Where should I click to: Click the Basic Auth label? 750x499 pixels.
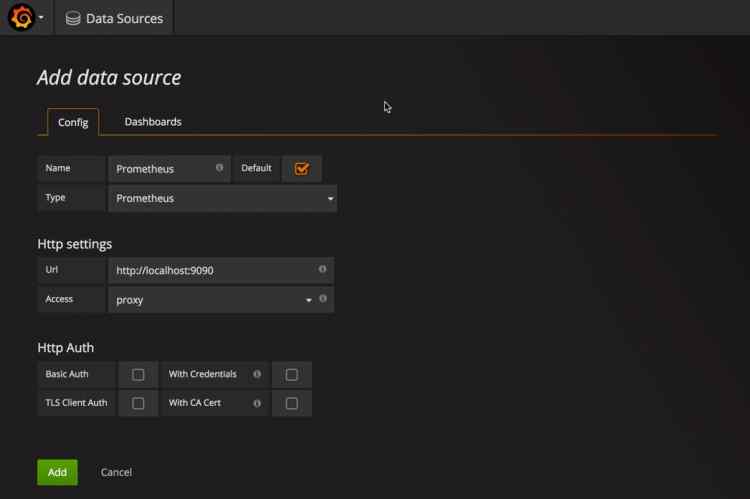67,374
